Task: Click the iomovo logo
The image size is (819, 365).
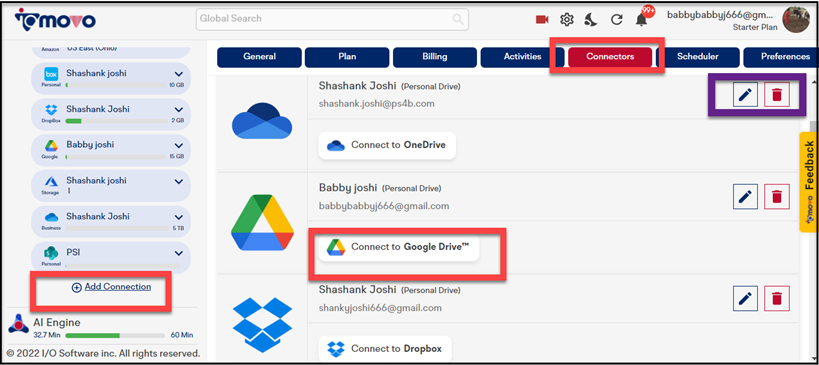Action: click(x=55, y=20)
